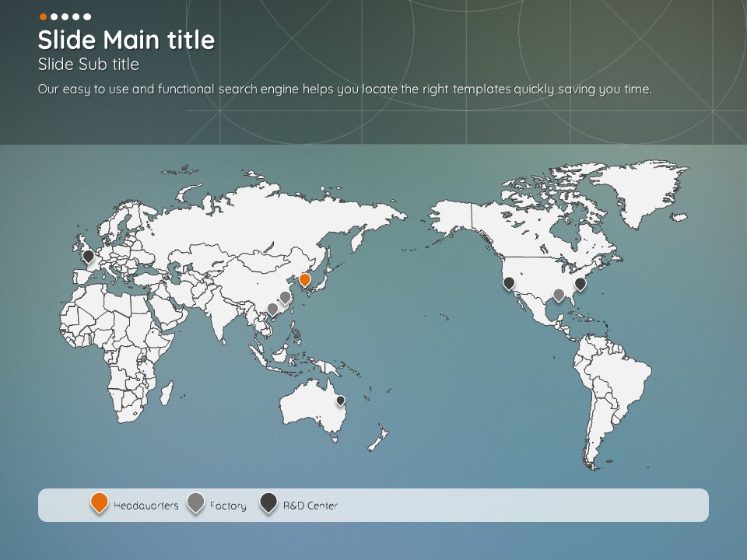Click the orange dot above the main title
The image size is (747, 560).
pyautogui.click(x=43, y=16)
